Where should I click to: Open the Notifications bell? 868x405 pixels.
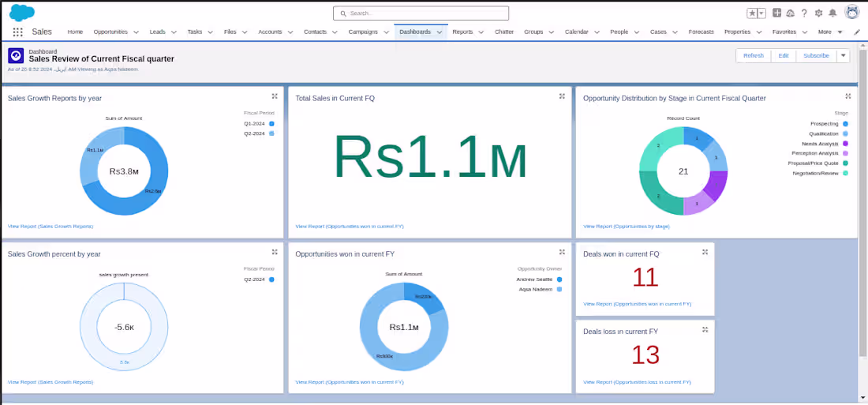832,13
